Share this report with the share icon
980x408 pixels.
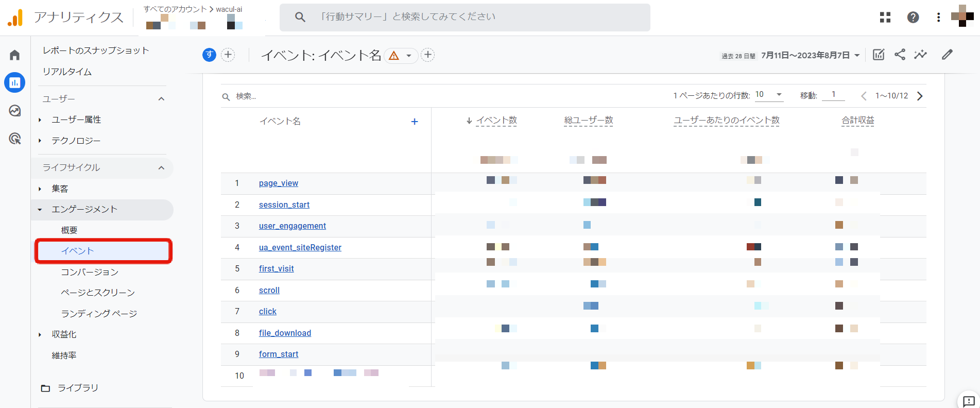[900, 55]
